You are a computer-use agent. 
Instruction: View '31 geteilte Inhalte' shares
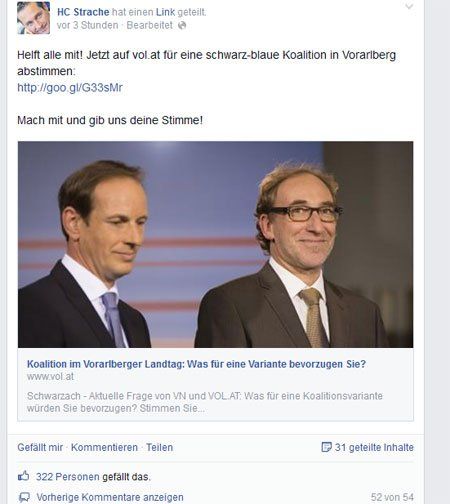click(x=374, y=447)
